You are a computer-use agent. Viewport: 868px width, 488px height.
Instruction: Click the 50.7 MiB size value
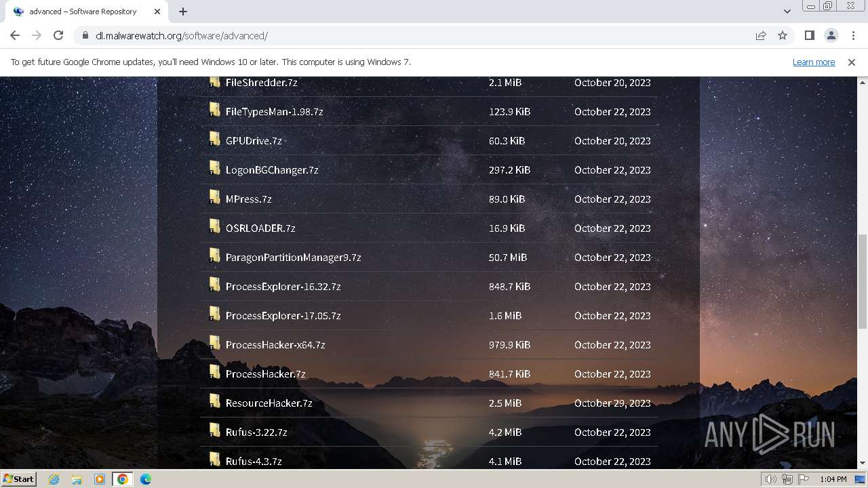coord(508,258)
